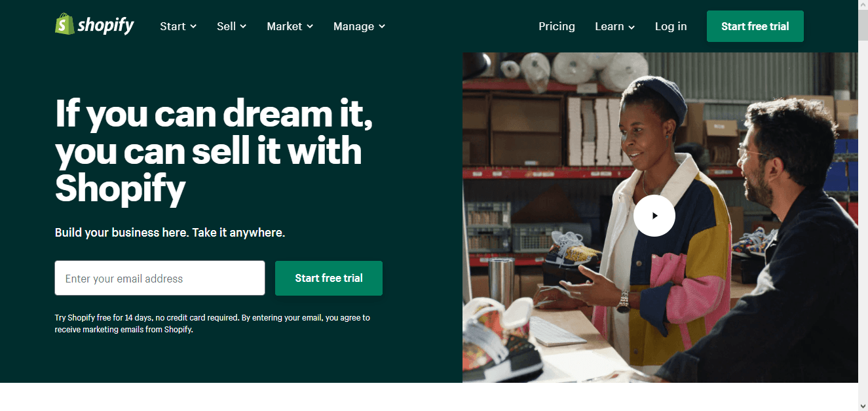Open the Start navigation menu label
Viewport: 868px width, 411px height.
[x=173, y=26]
